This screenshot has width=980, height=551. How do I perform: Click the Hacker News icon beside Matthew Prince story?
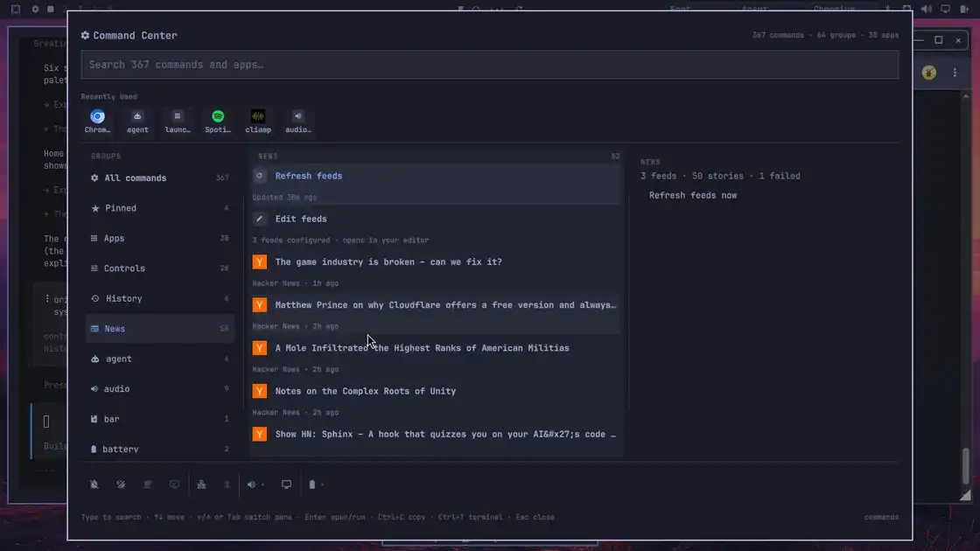point(259,305)
